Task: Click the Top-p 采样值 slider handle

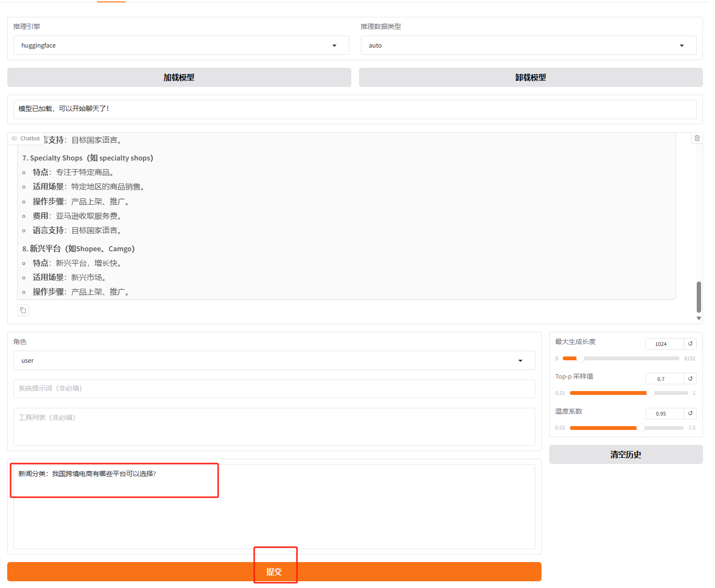Action: tap(651, 393)
